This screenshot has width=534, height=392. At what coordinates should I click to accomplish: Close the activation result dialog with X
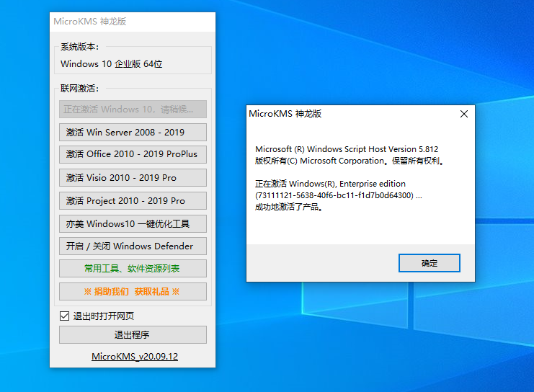coord(464,114)
